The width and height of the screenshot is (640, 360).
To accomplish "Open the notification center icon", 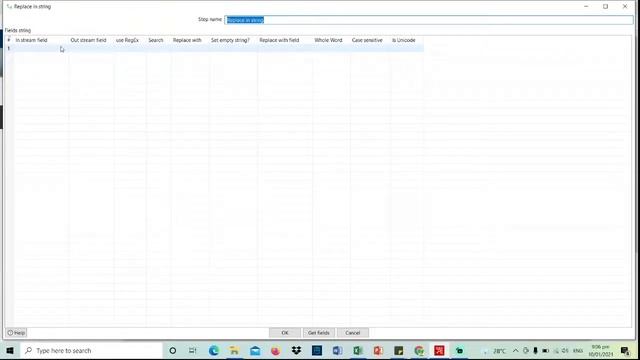I will coord(625,351).
